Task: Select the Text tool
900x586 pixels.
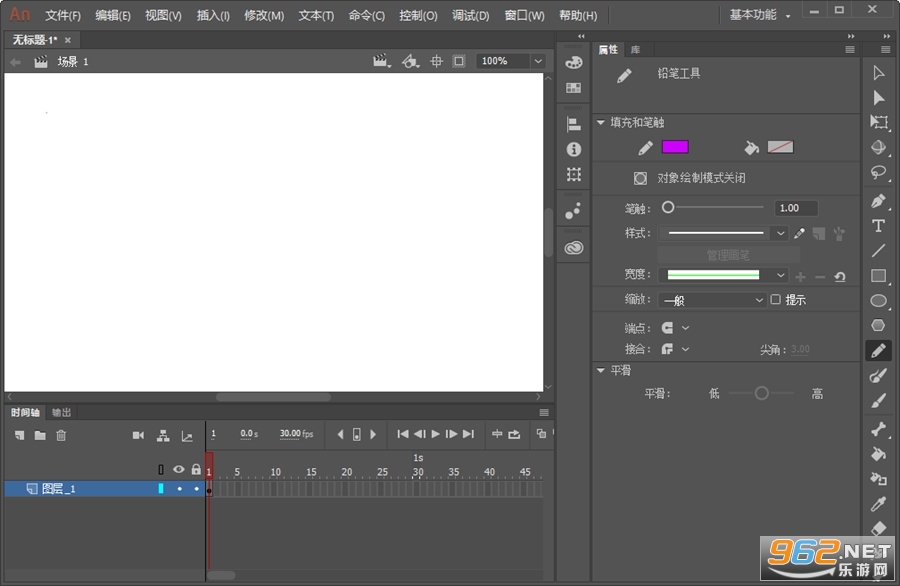Action: (878, 226)
